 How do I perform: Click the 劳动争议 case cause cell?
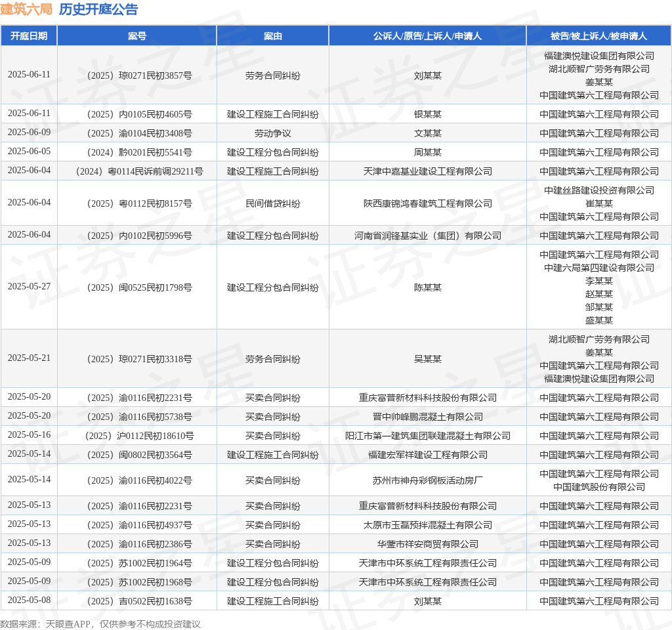[273, 133]
